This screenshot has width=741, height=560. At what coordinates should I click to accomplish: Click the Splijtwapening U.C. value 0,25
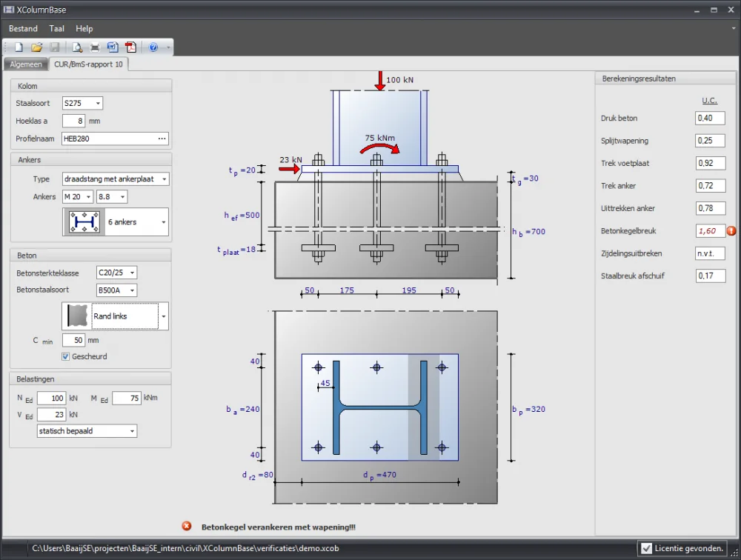point(711,140)
